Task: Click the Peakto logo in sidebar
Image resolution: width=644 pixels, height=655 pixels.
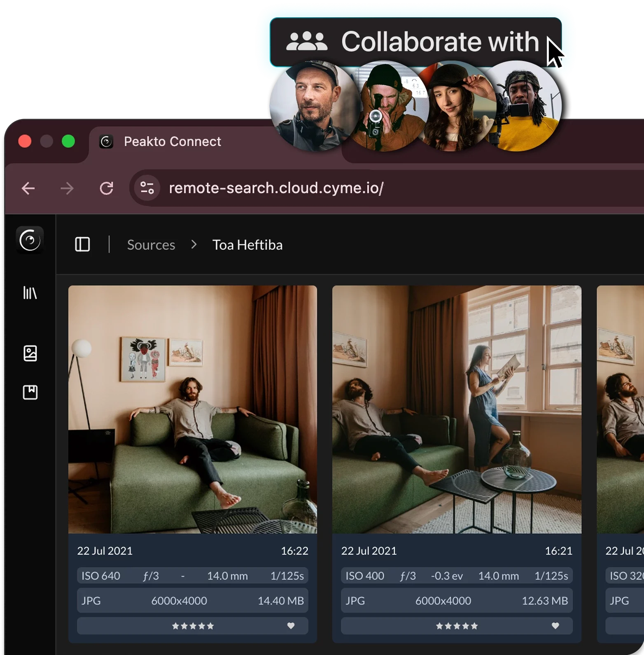Action: coord(30,240)
